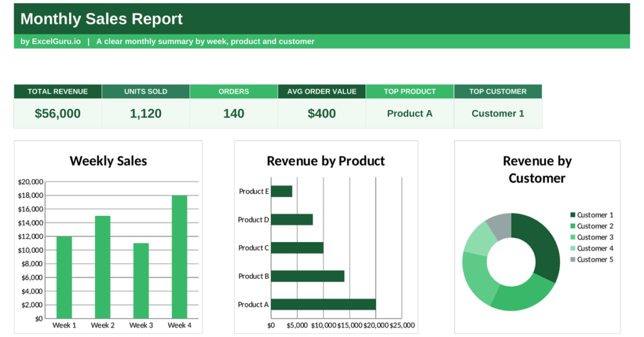This screenshot has width=644, height=337.
Task: Click the Product B bar
Action: pyautogui.click(x=308, y=276)
